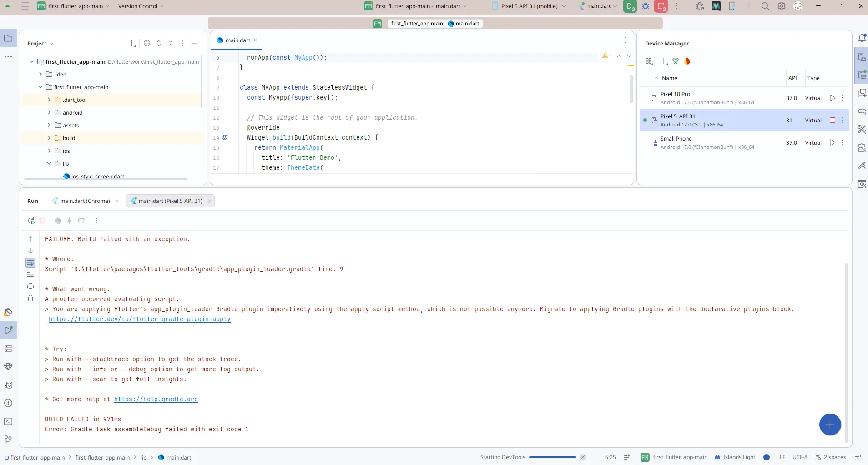Collapse the lib folder
Viewport: 868px width, 465px height.
(x=49, y=164)
